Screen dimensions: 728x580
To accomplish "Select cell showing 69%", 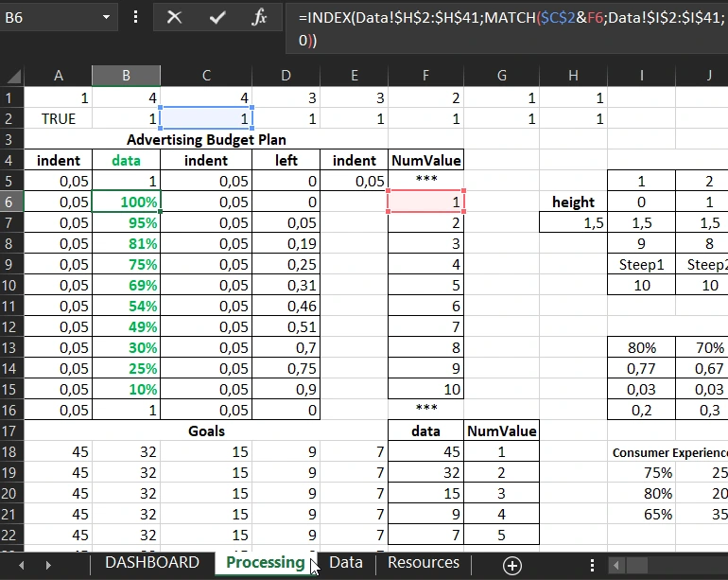I will pos(127,285).
